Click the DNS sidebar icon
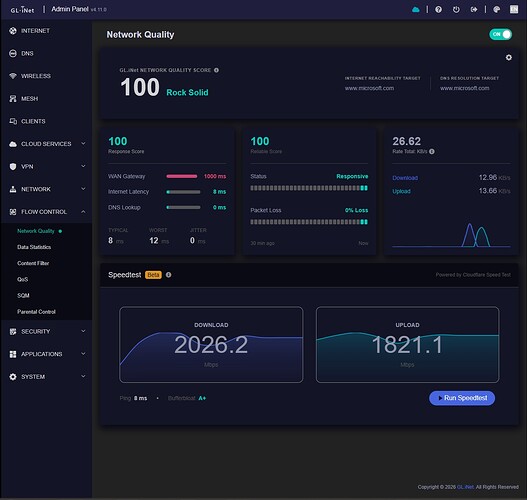This screenshot has width=527, height=500. coord(13,53)
